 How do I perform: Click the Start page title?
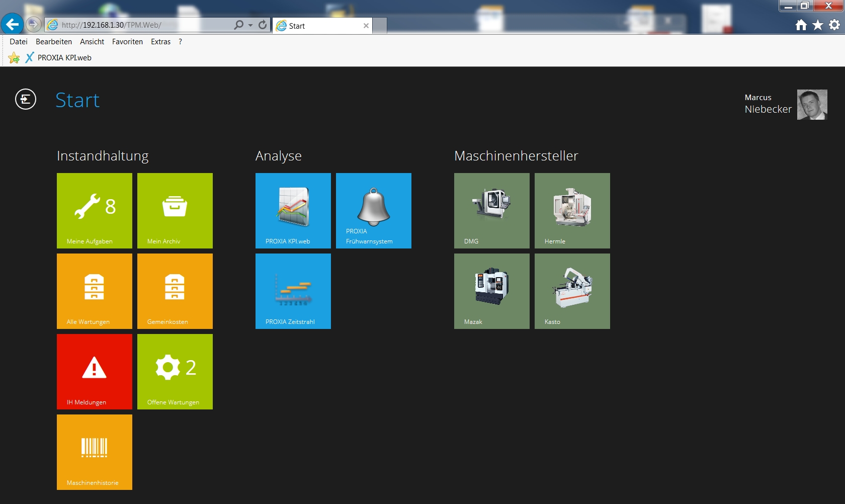77,100
